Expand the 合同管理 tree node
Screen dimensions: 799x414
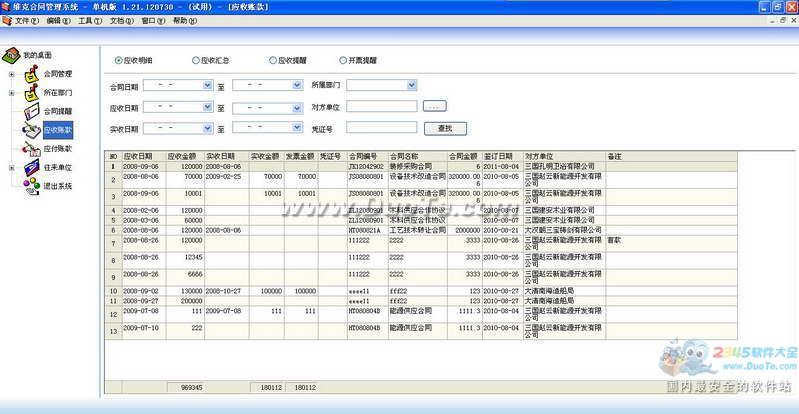11,74
